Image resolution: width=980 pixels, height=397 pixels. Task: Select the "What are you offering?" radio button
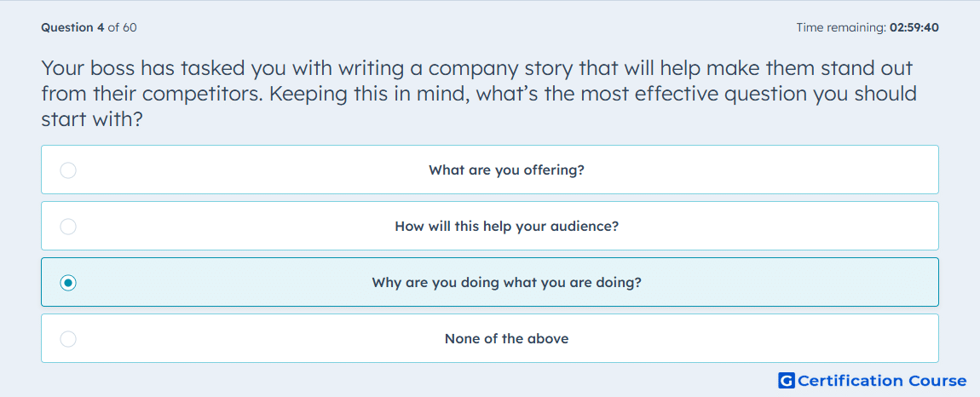pos(68,170)
